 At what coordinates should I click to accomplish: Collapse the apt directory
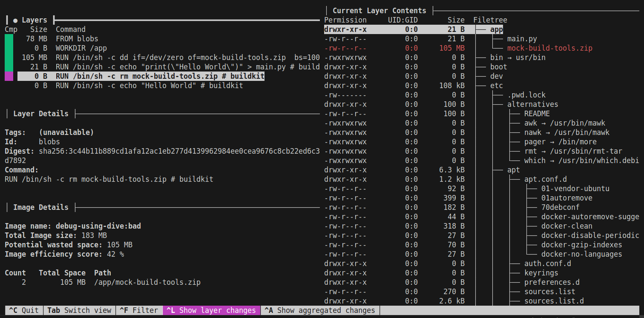coord(513,170)
